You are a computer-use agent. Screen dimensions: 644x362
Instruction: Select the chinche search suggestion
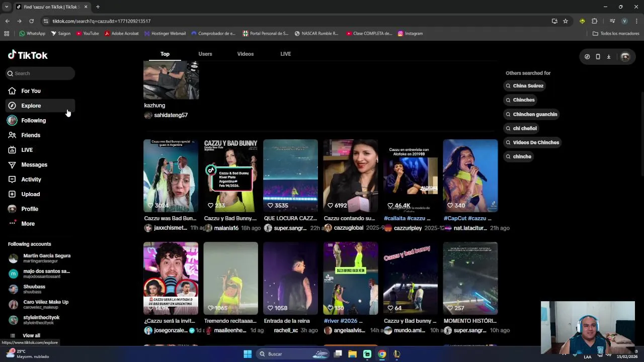[x=518, y=156]
